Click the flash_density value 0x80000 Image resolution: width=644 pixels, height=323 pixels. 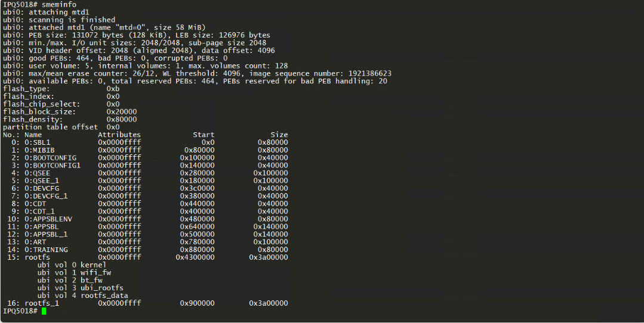[x=121, y=119]
